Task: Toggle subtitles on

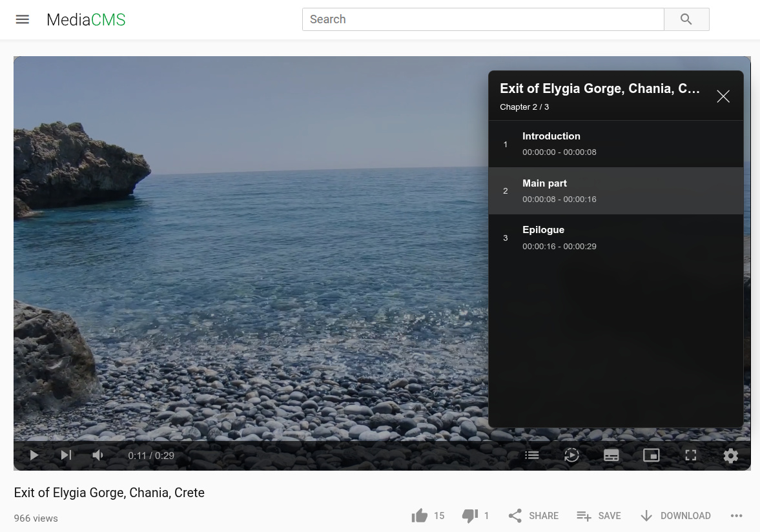Action: (x=611, y=455)
